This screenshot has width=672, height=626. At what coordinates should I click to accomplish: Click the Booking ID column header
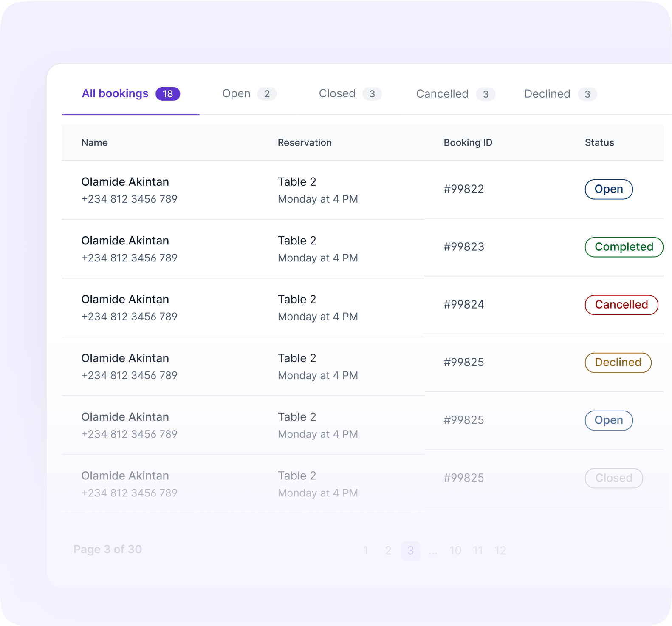[x=468, y=143]
